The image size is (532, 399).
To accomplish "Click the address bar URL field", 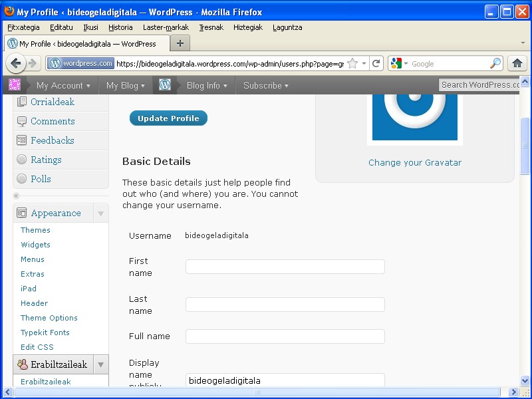I will point(230,64).
